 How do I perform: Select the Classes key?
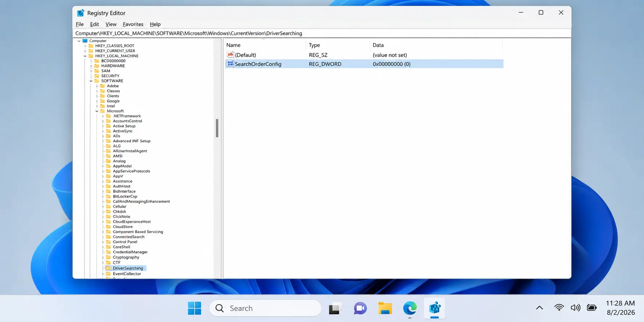(x=113, y=91)
